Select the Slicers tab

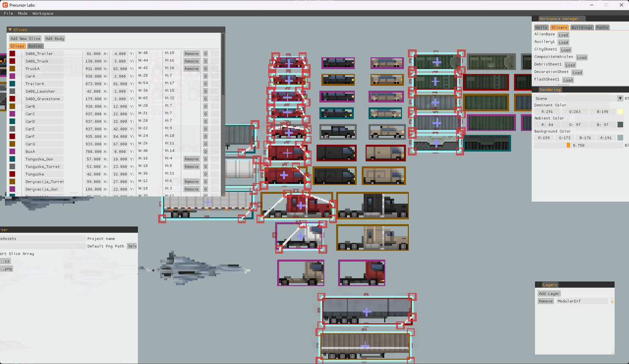(x=559, y=27)
